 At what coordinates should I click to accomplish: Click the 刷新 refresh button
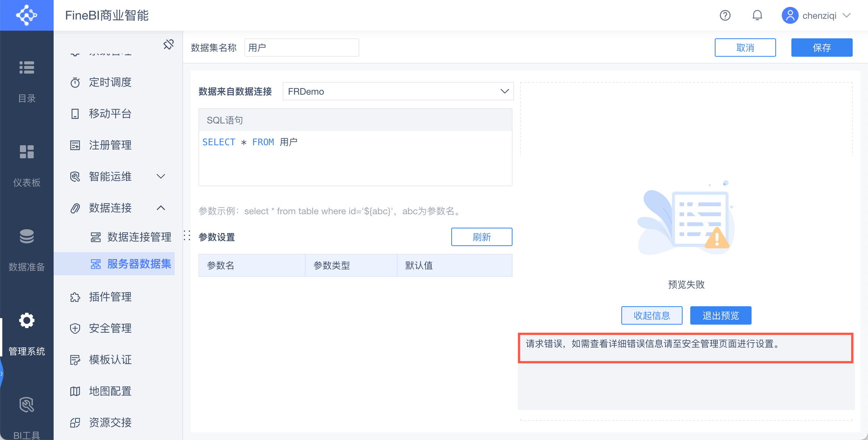[x=481, y=237]
